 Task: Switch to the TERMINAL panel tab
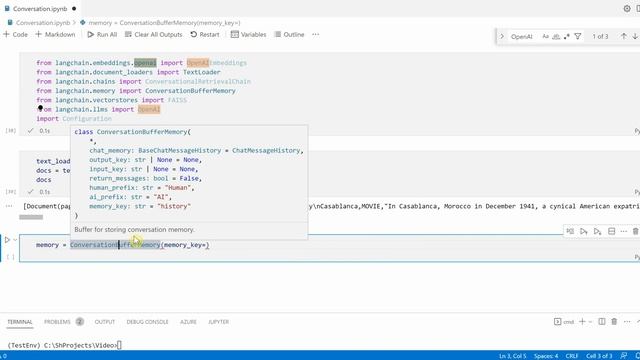point(20,322)
